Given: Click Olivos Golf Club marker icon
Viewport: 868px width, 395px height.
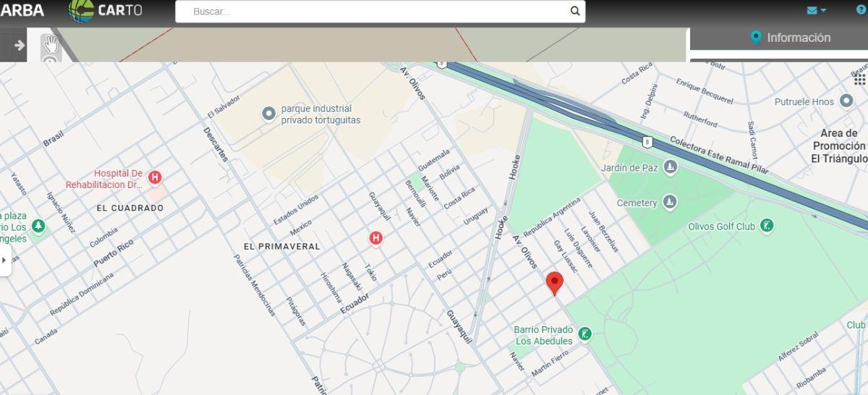Looking at the screenshot, I should click(x=767, y=226).
